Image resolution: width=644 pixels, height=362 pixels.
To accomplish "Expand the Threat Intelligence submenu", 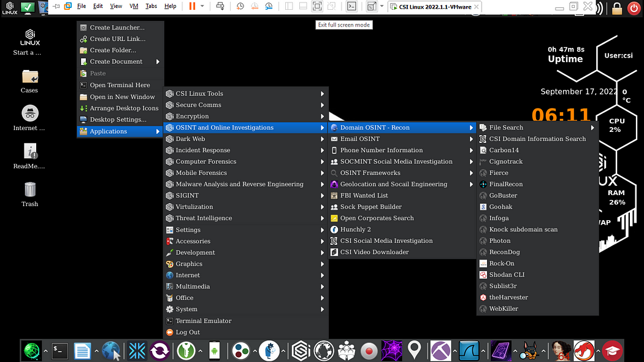I will [x=246, y=218].
